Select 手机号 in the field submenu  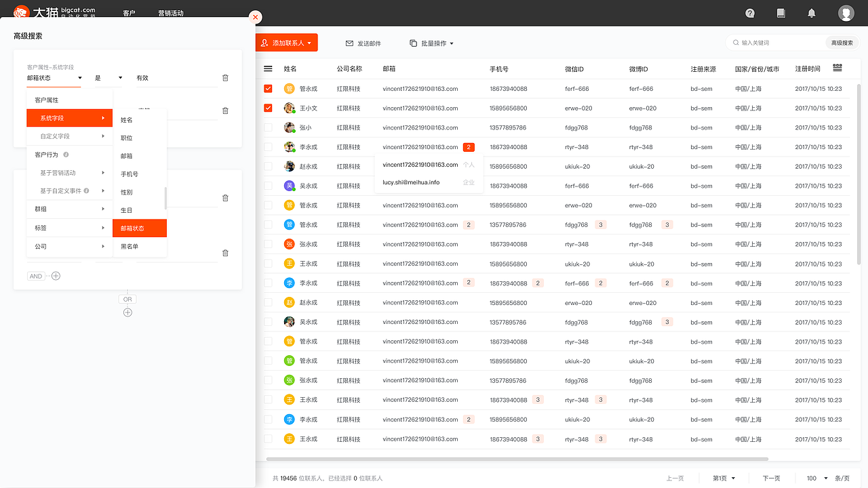pyautogui.click(x=139, y=174)
